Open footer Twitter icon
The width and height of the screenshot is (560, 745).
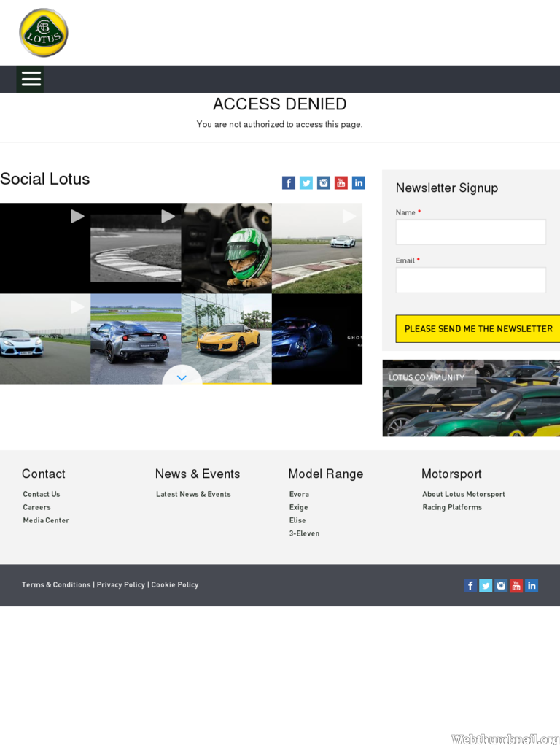pos(486,585)
